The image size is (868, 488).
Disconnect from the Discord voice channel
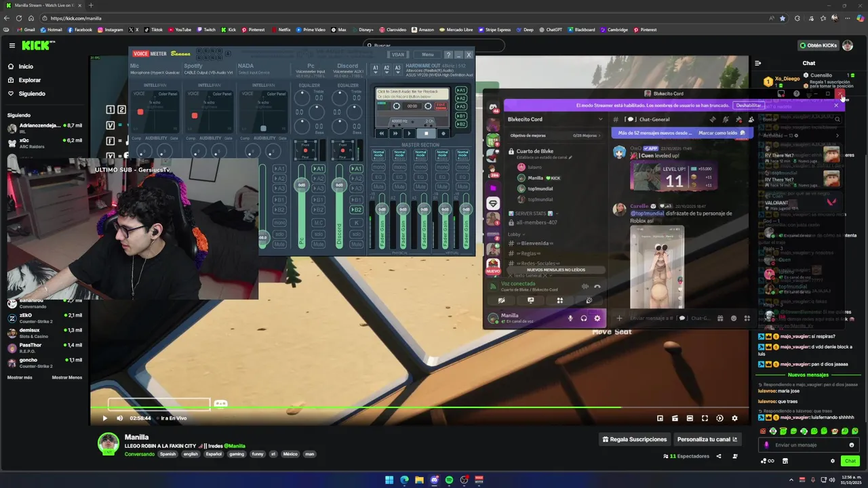(x=597, y=287)
